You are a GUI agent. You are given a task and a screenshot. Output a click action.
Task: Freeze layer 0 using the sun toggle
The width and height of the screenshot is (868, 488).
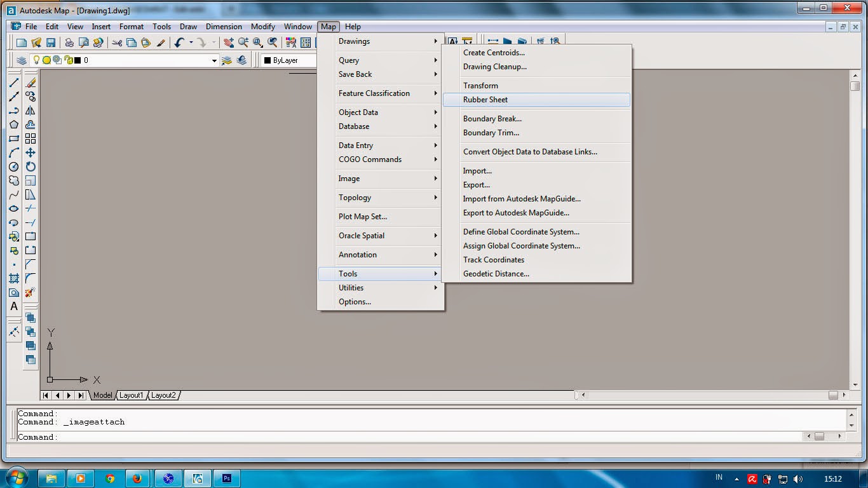coord(46,60)
